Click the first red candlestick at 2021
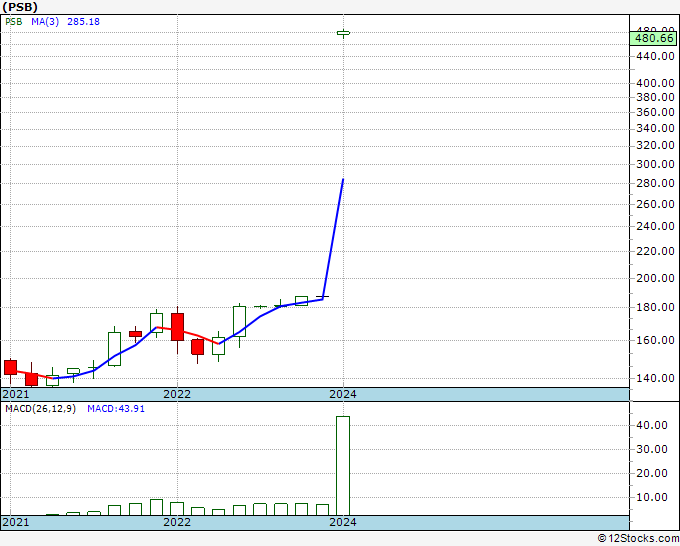The image size is (680, 546). point(10,367)
